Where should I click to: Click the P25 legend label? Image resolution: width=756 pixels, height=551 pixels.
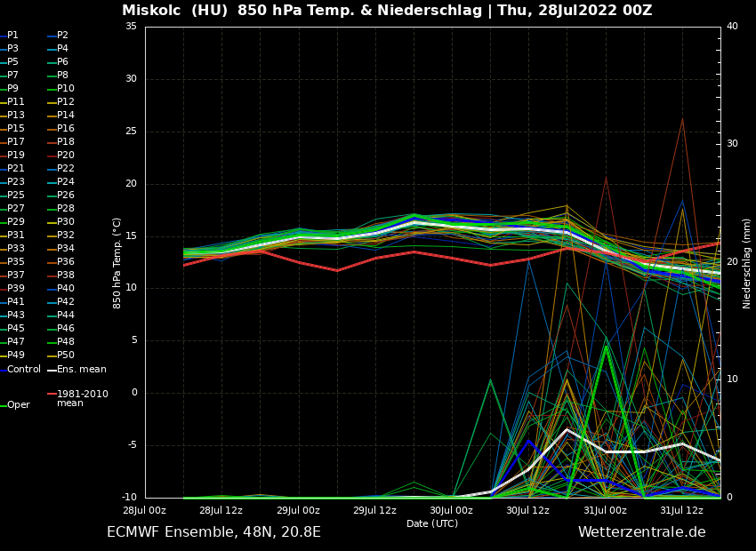coord(16,196)
